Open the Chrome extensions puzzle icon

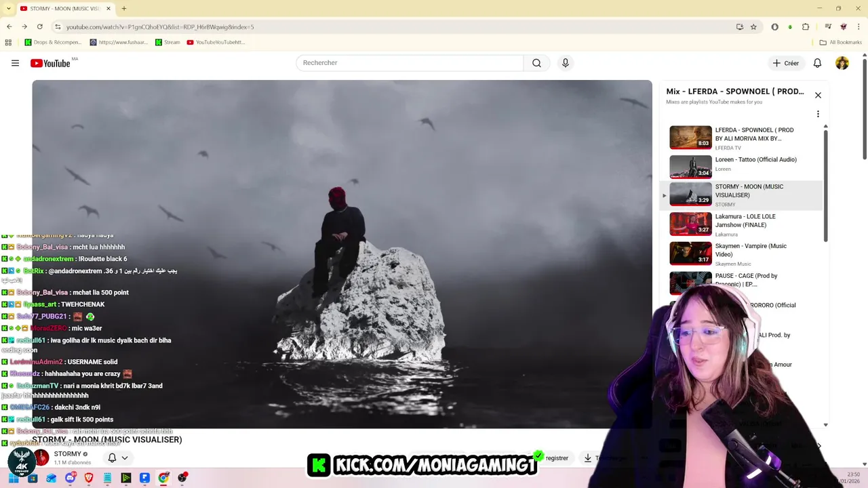[x=806, y=26]
